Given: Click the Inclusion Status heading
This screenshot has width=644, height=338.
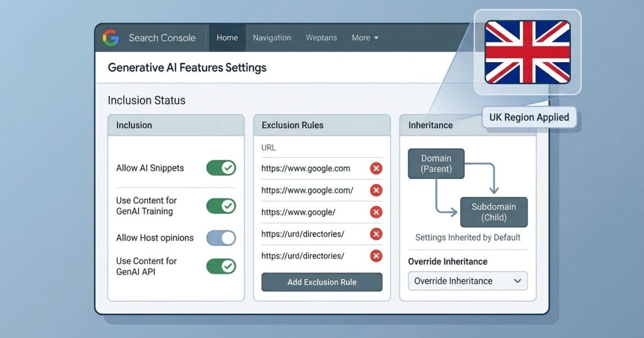Looking at the screenshot, I should click(147, 100).
